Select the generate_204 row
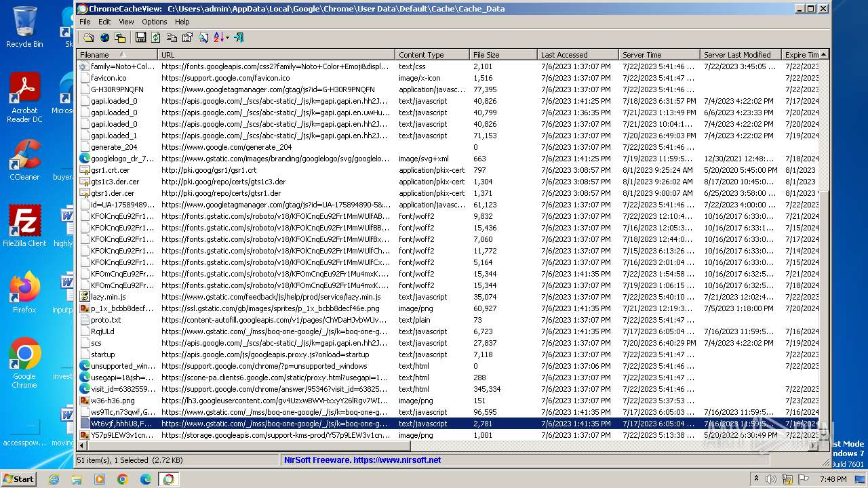 [448, 147]
